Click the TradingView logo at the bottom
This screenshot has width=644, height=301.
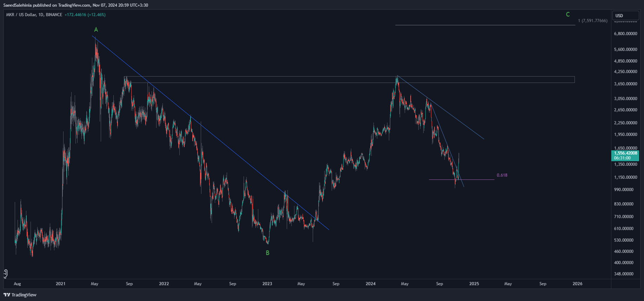tap(20, 295)
